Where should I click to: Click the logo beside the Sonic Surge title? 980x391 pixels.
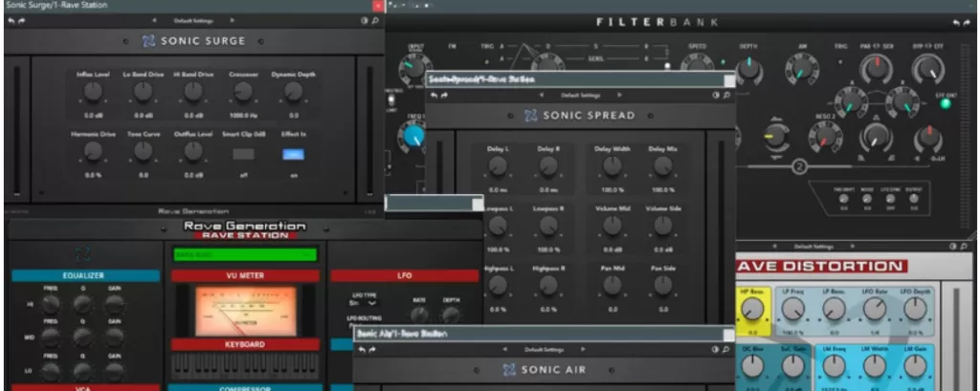148,41
